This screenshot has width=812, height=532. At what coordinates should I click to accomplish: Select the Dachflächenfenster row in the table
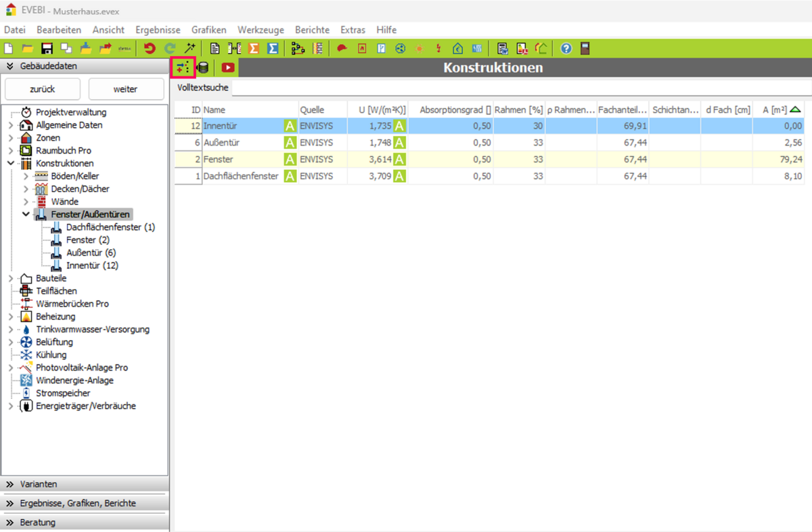(241, 177)
